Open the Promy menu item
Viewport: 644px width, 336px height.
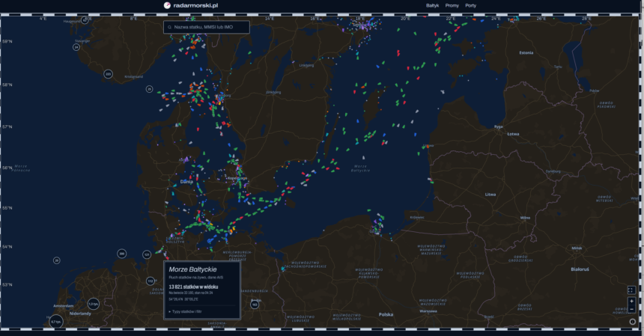point(452,6)
